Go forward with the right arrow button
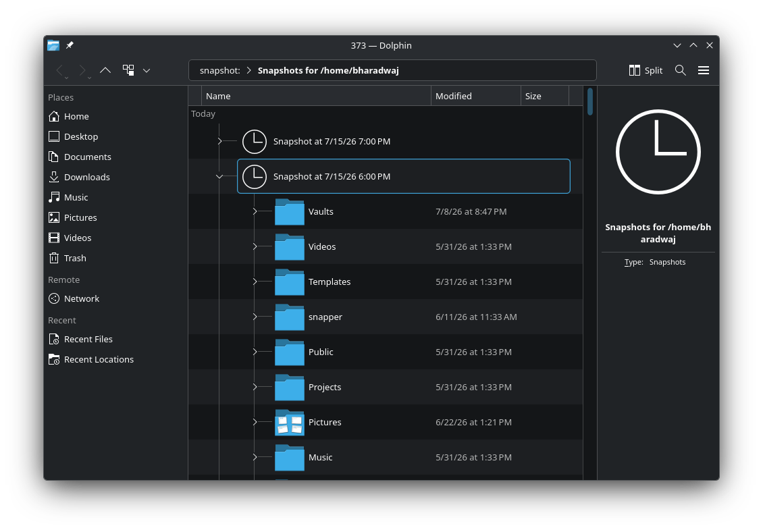This screenshot has width=763, height=532. click(83, 71)
